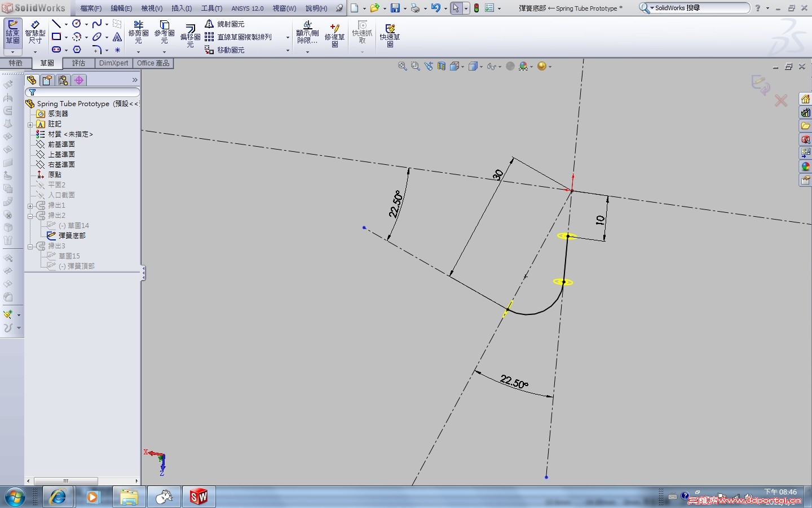Click the Save icon in the top toolbar
Viewport: 812px width, 508px height.
(x=395, y=8)
